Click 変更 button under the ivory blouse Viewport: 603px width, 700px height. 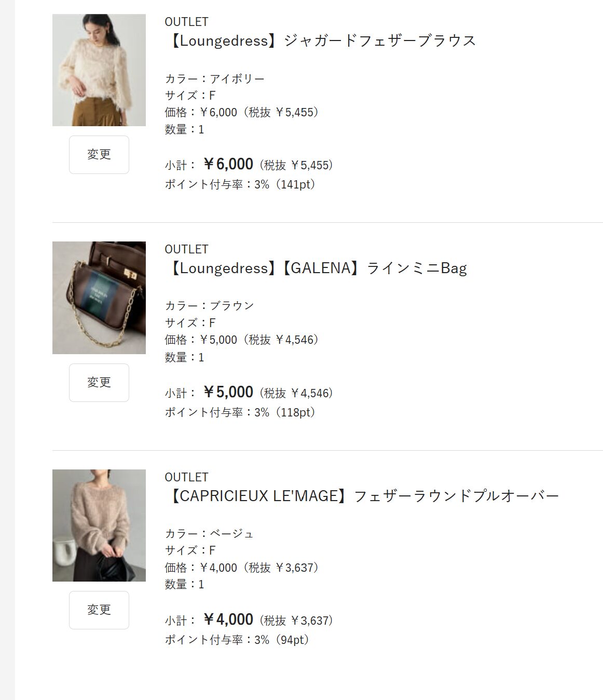click(x=99, y=155)
